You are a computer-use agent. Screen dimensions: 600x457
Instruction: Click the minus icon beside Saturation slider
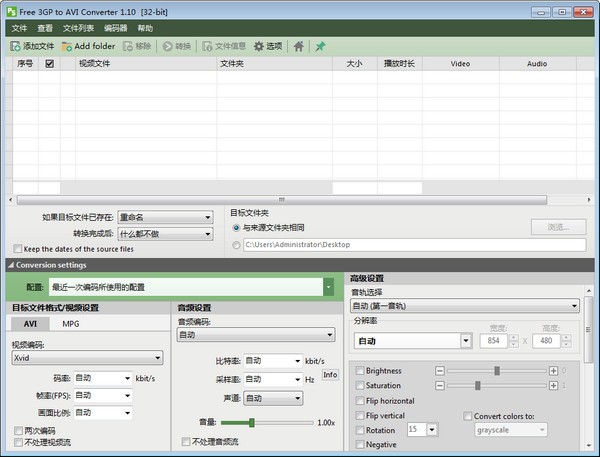(439, 386)
